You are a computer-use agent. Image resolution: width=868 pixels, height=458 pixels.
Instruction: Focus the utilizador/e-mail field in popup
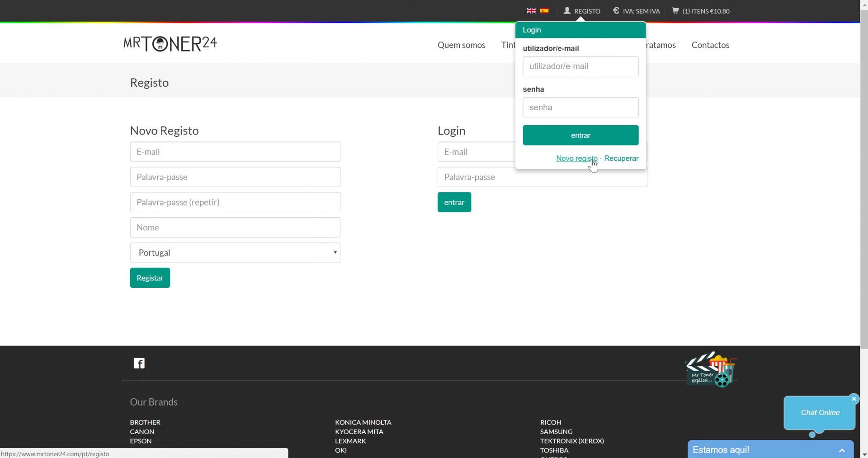click(580, 66)
